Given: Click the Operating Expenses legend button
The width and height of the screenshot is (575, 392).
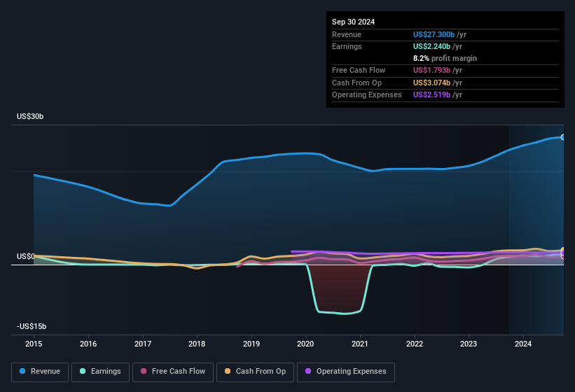Looking at the screenshot, I should [345, 372].
